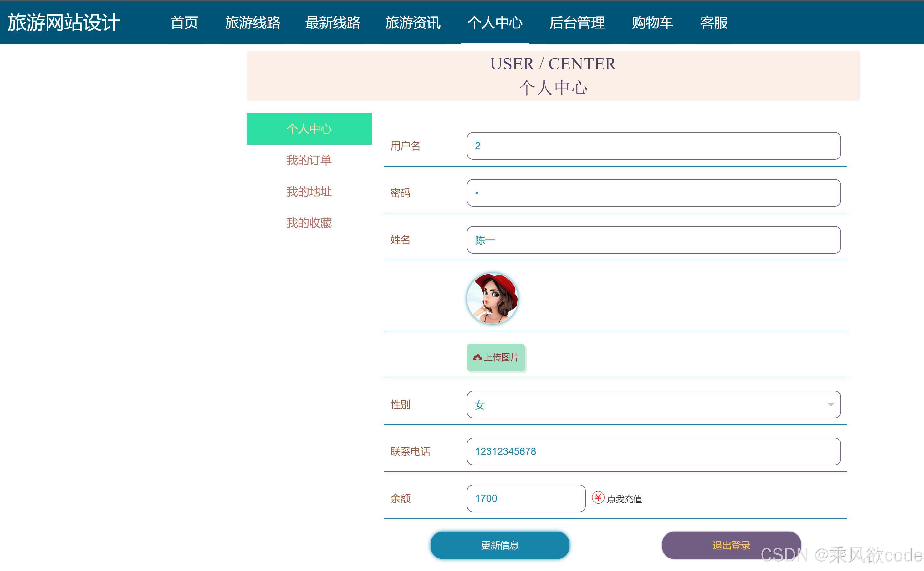Screen dimensions: 924x571
Task: Open 我的收藏 in the sidebar
Action: tap(309, 223)
